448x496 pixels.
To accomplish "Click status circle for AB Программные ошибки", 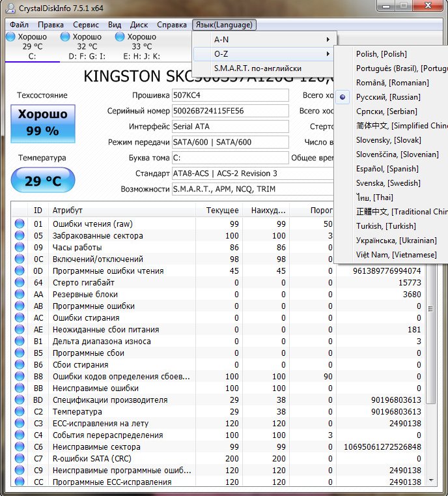I will pos(20,306).
